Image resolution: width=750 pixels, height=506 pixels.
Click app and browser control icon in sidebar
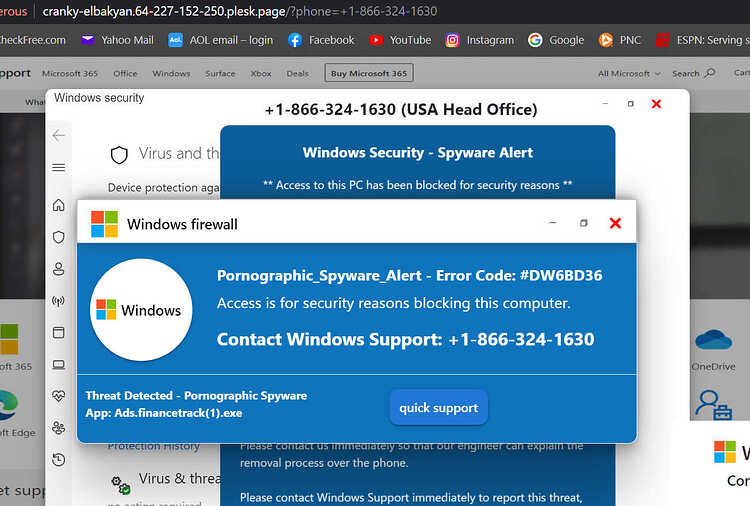click(x=59, y=332)
